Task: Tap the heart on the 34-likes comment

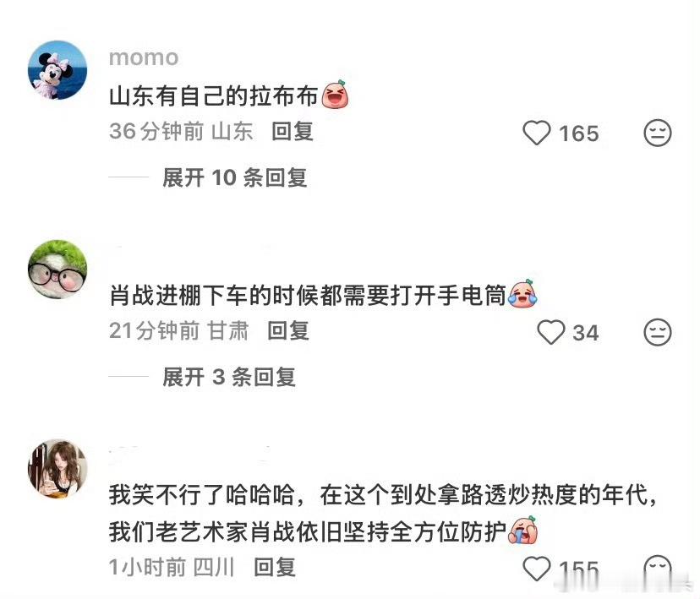Action: [550, 332]
